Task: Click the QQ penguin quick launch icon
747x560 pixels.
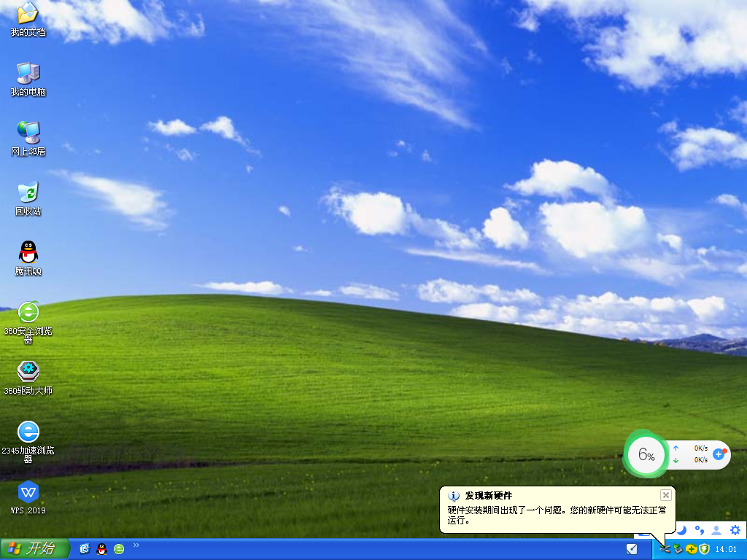Action: [101, 548]
